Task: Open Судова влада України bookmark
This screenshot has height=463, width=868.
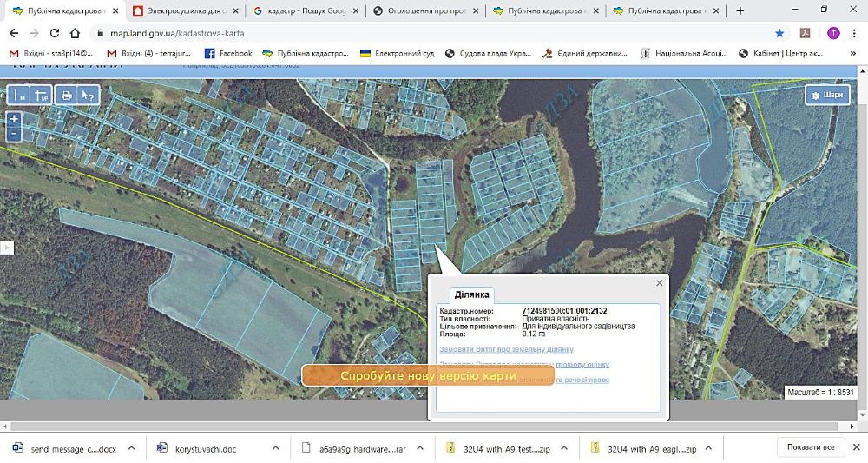Action: point(488,53)
